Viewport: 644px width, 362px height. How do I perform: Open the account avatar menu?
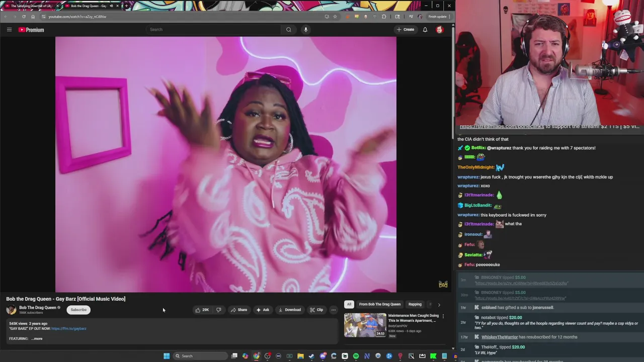point(439,30)
